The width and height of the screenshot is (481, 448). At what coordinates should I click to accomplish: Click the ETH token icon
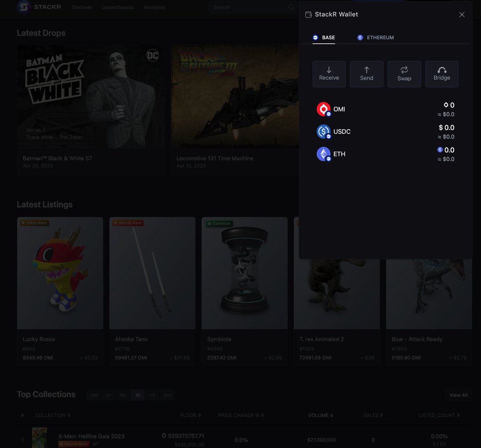[323, 154]
